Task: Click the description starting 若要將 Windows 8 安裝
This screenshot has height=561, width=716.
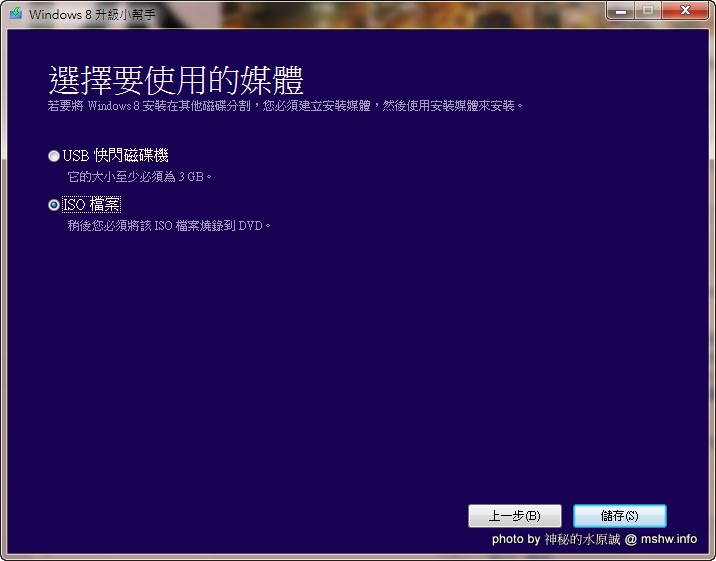Action: point(285,106)
